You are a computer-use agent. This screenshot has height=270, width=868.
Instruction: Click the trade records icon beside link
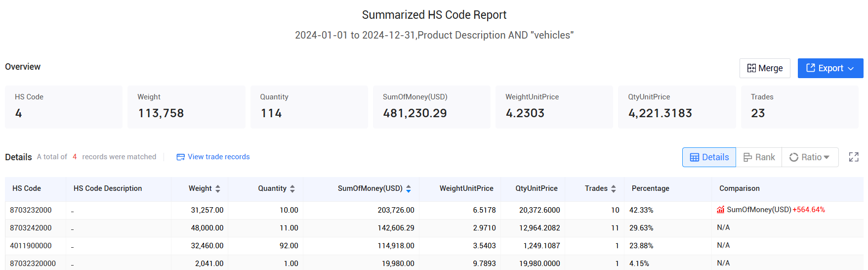pyautogui.click(x=181, y=157)
